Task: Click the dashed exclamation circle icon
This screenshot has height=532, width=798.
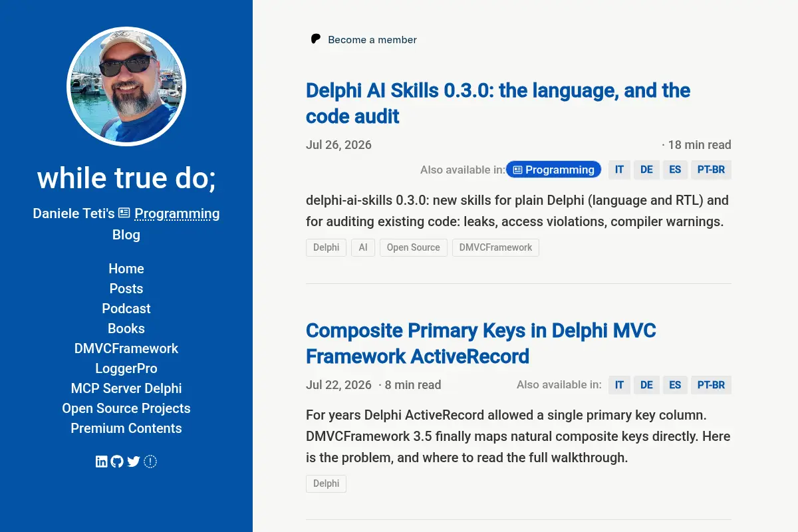Action: coord(150,462)
